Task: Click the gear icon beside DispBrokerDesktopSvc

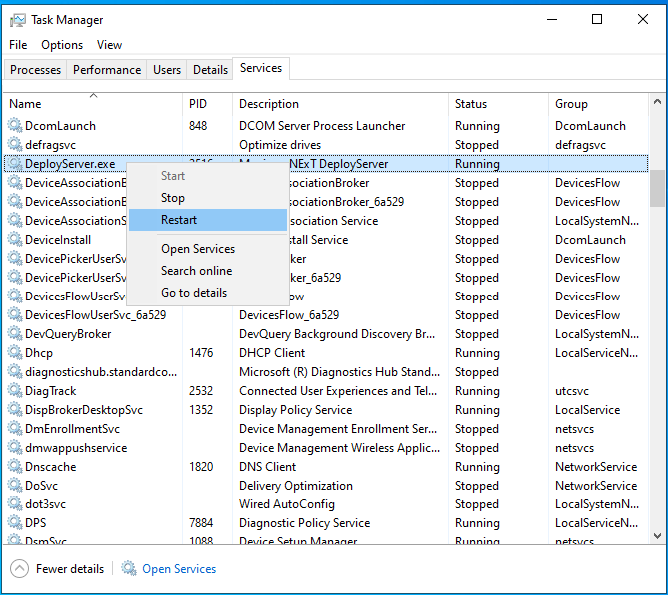Action: 15,409
